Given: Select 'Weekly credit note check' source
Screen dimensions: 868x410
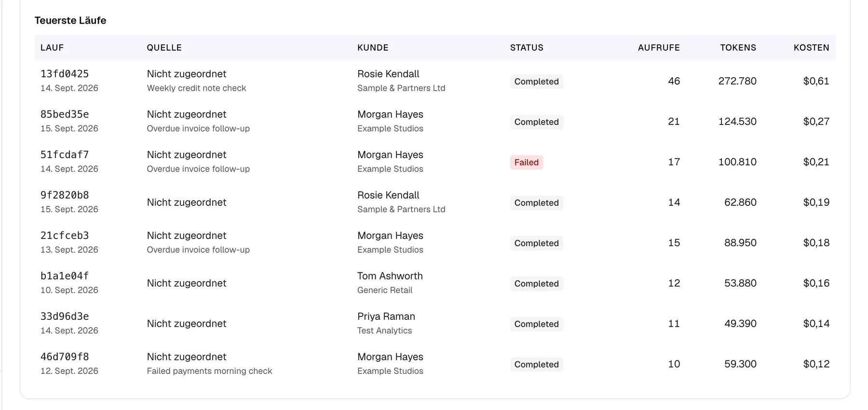Looking at the screenshot, I should (196, 88).
